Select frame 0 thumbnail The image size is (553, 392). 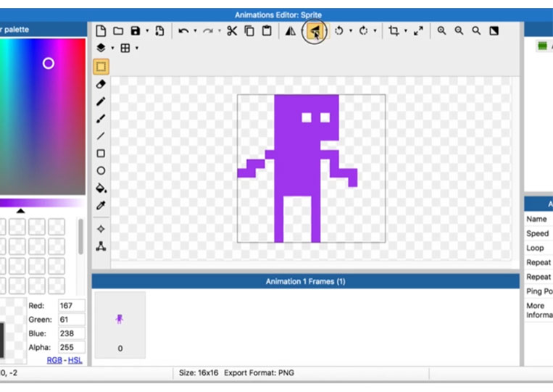[120, 325]
